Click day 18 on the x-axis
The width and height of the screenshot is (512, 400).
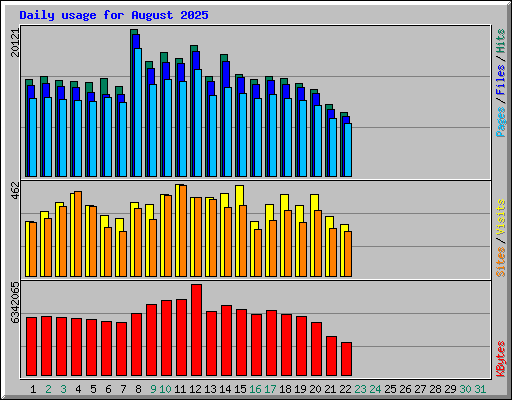285,389
